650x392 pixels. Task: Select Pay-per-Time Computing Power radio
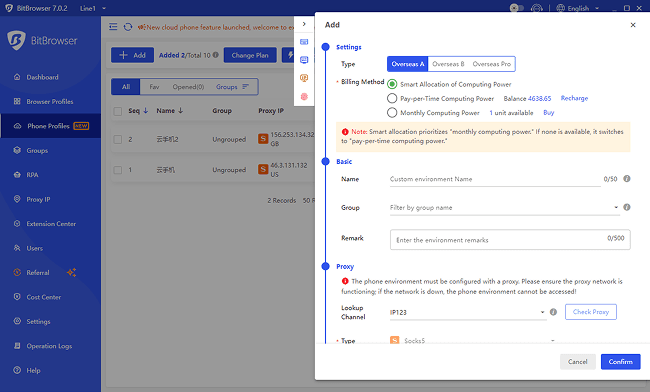pyautogui.click(x=392, y=98)
